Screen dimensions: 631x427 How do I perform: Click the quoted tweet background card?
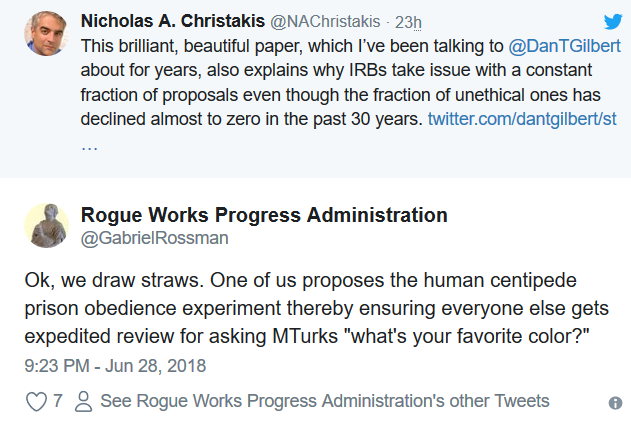point(316,89)
